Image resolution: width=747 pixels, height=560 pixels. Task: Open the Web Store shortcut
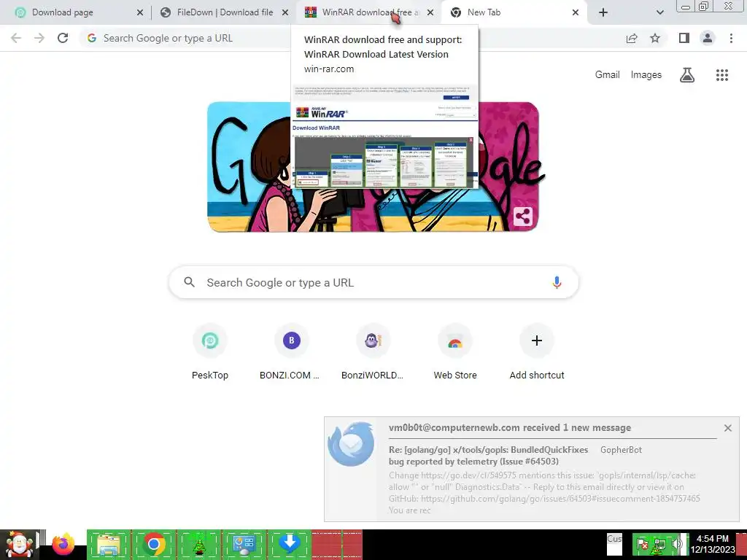455,351
